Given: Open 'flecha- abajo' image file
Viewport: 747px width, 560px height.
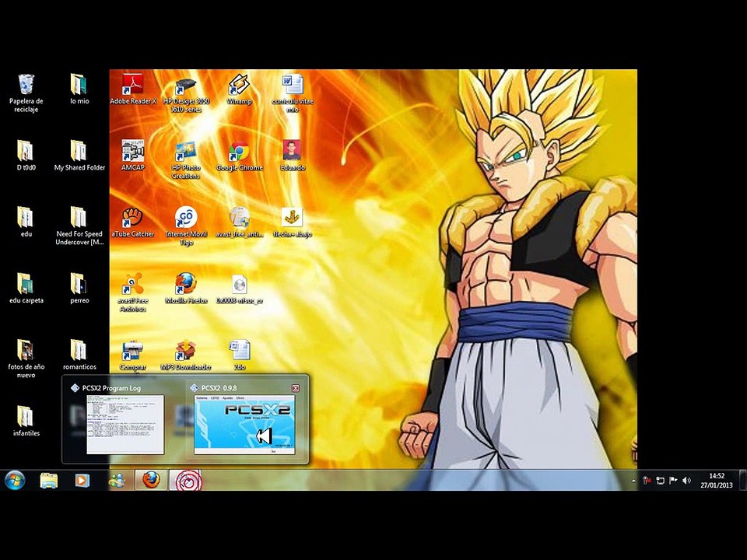Looking at the screenshot, I should [x=292, y=218].
